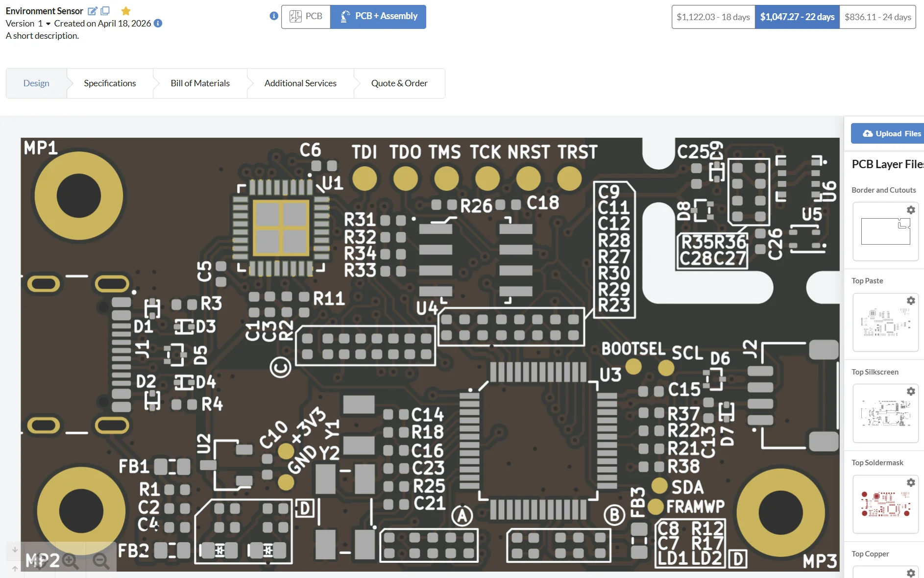This screenshot has height=578, width=924.
Task: Zoom out of the board view
Action: point(101,561)
